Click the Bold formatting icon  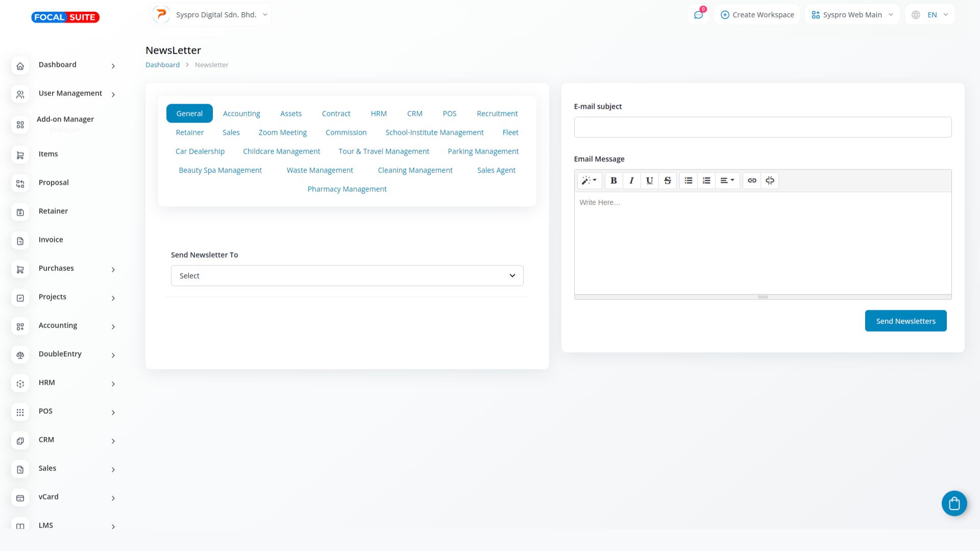pos(614,181)
